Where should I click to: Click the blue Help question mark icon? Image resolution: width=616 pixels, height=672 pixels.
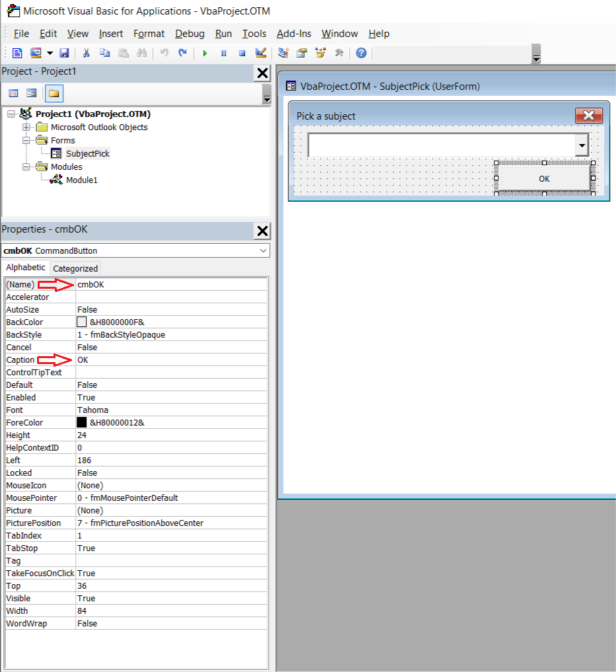click(x=361, y=53)
